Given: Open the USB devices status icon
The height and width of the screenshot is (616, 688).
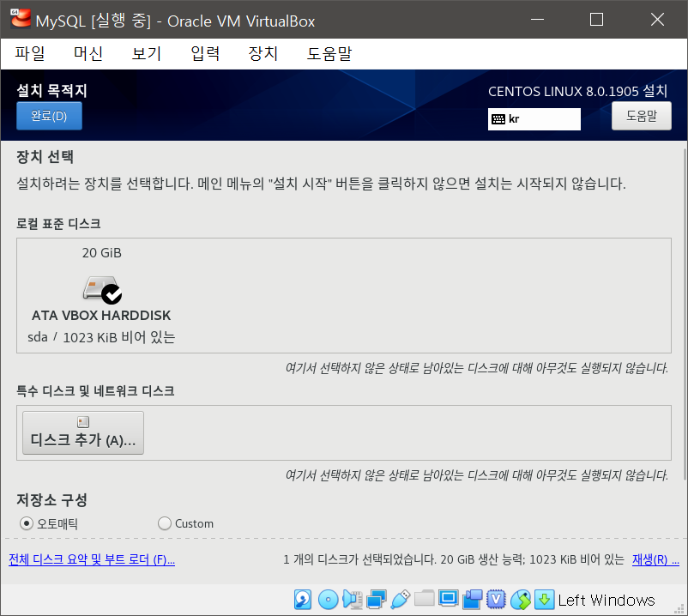Looking at the screenshot, I should (400, 600).
